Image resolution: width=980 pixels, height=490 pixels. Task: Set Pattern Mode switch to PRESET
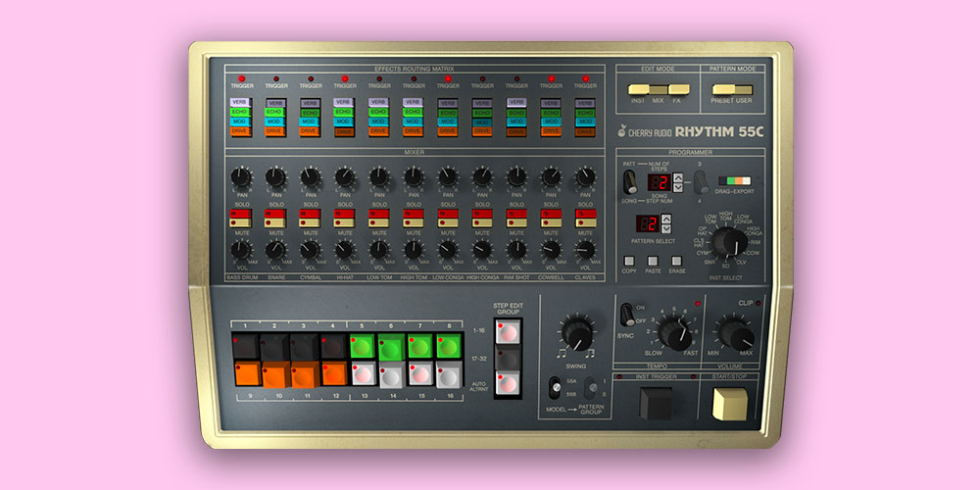click(723, 89)
